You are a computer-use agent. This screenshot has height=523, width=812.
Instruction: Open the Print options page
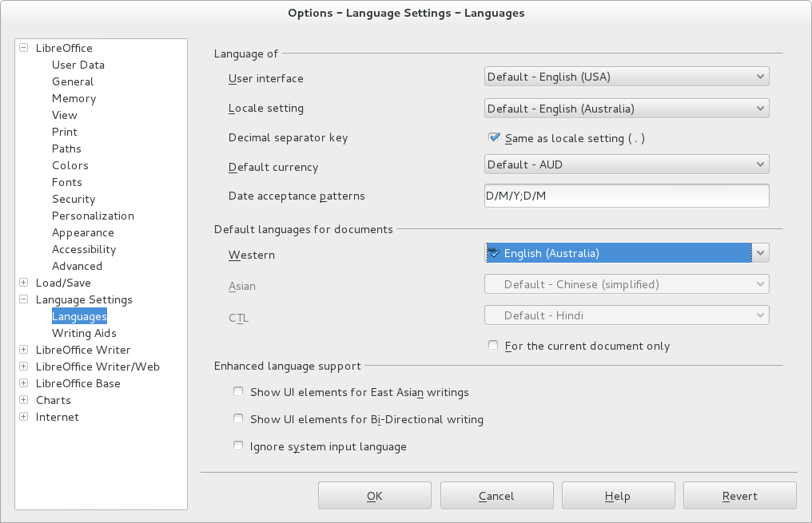click(64, 132)
